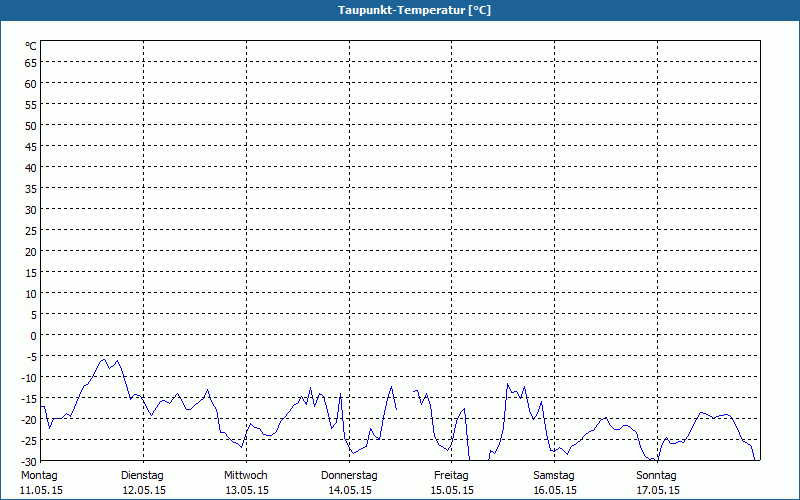
Task: Select the 65 value on the y-axis
Action: (31, 63)
